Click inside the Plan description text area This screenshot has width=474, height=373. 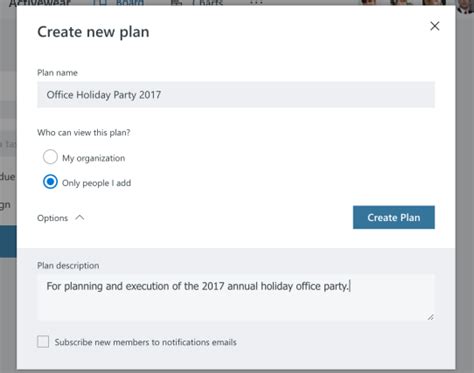[x=236, y=297]
